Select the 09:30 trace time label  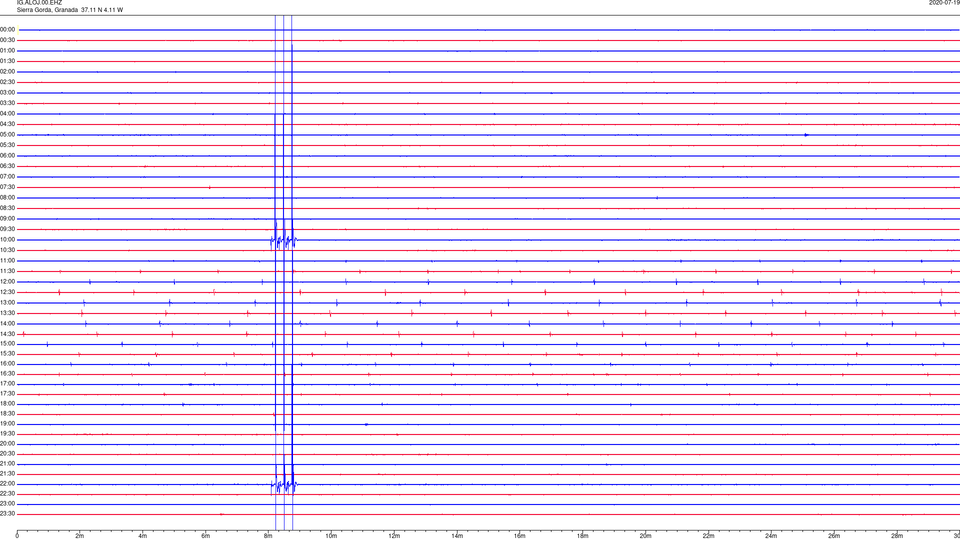click(7, 229)
